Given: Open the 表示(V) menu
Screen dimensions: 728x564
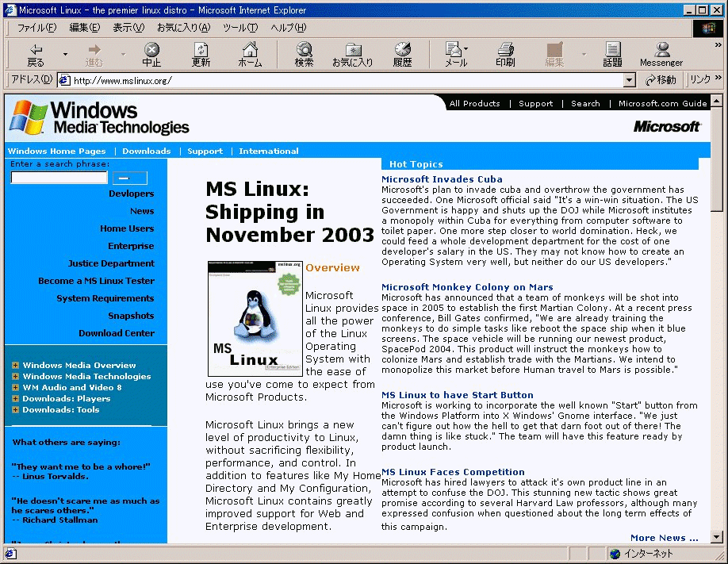Looking at the screenshot, I should 128,28.
